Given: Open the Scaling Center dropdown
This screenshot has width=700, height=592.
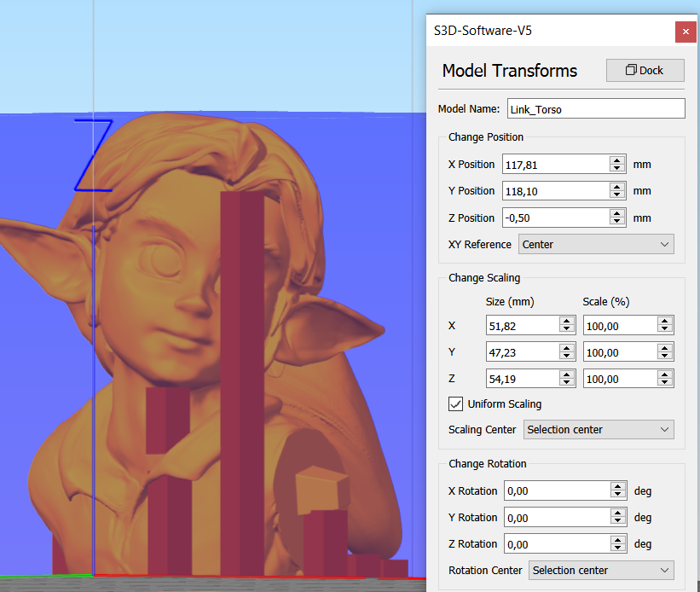Looking at the screenshot, I should pos(599,429).
